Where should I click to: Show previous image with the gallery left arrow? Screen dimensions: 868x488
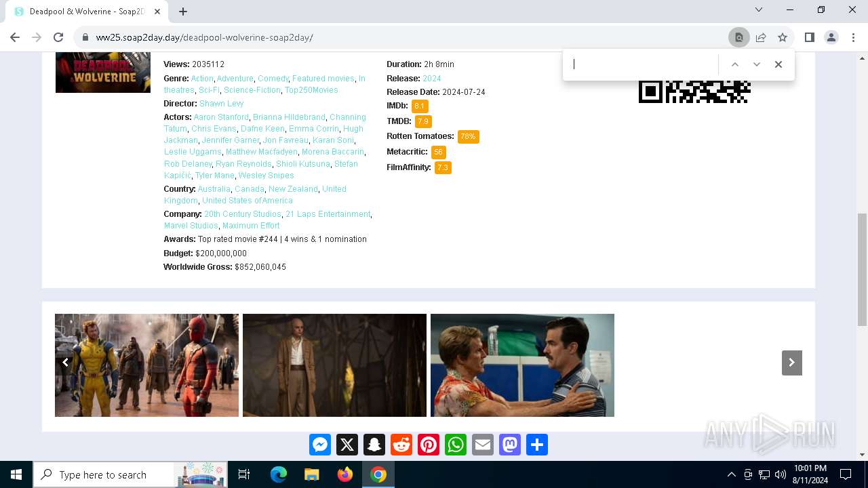pyautogui.click(x=65, y=363)
